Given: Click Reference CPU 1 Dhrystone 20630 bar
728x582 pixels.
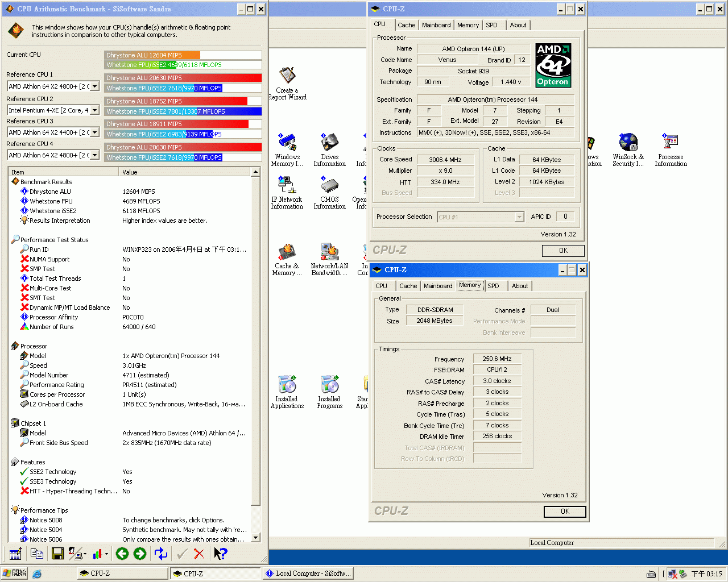Looking at the screenshot, I should 183,78.
